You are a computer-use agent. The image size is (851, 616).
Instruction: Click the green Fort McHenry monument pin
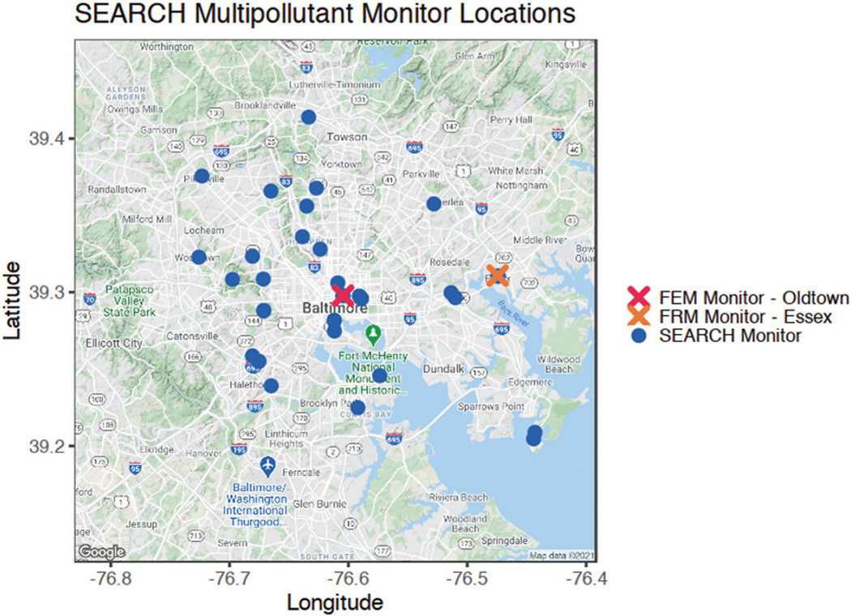pos(373,333)
